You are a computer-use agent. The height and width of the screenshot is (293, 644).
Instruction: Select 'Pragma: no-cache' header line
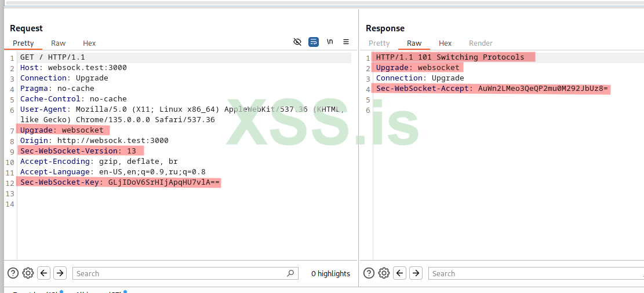click(57, 88)
